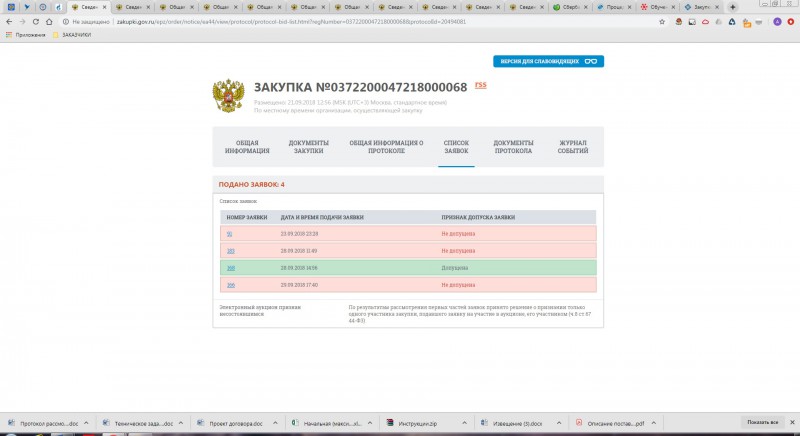This screenshot has width=800, height=436.
Task: Go to the browser Home page icon
Action: point(49,22)
